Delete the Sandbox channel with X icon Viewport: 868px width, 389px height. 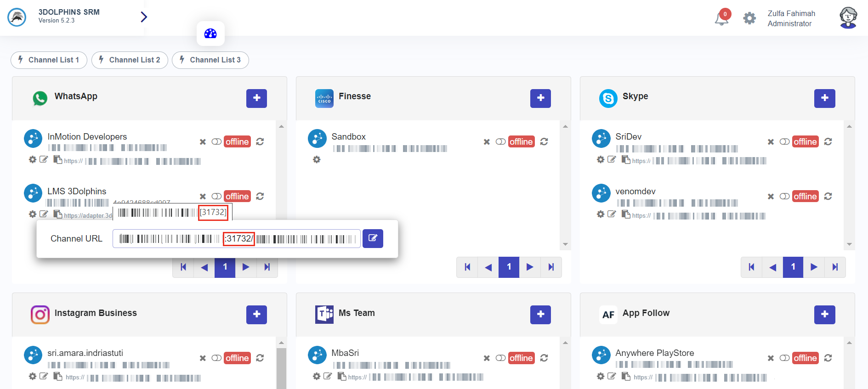click(487, 142)
